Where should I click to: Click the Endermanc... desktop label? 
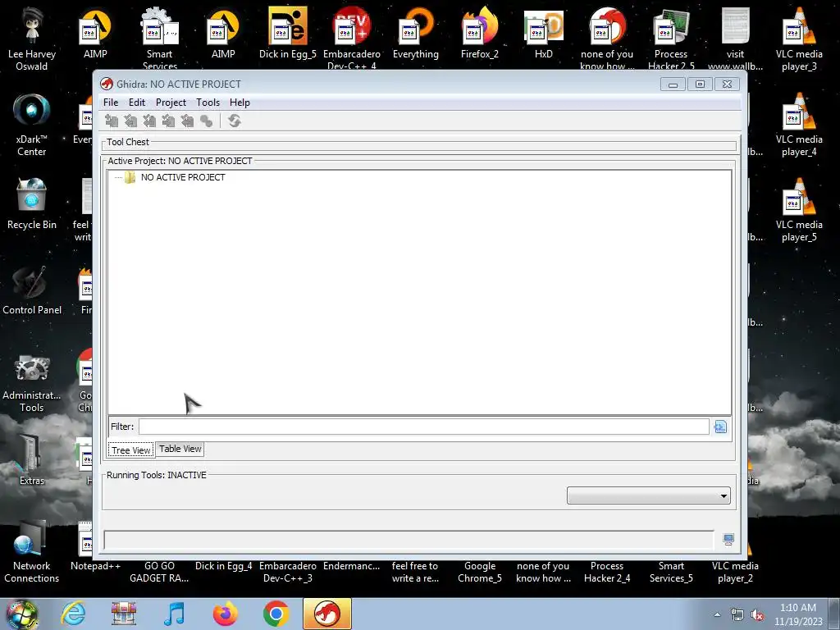tap(351, 566)
